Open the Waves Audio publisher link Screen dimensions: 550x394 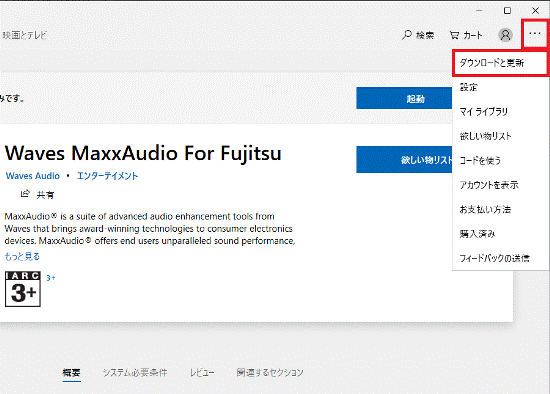[x=33, y=176]
